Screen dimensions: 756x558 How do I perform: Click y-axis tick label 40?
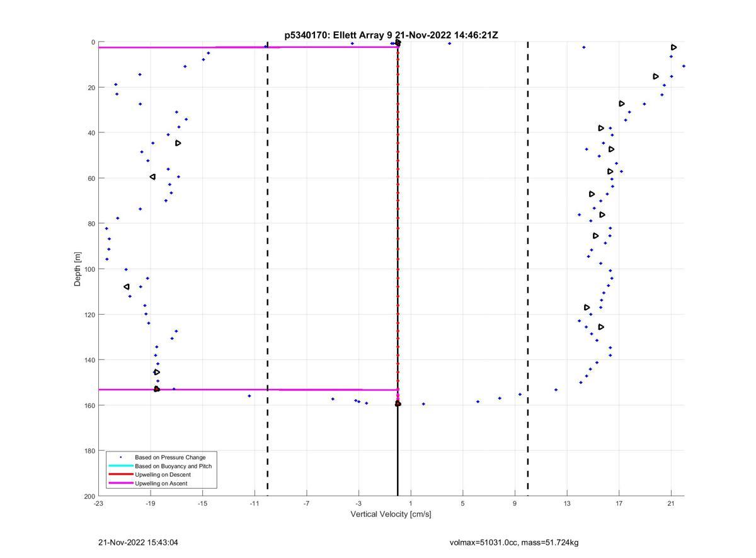click(91, 133)
